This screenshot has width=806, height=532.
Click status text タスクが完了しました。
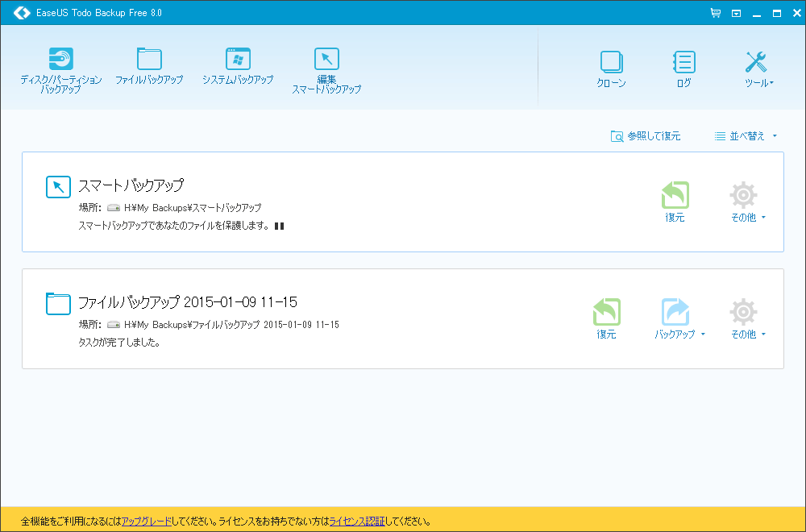point(119,343)
